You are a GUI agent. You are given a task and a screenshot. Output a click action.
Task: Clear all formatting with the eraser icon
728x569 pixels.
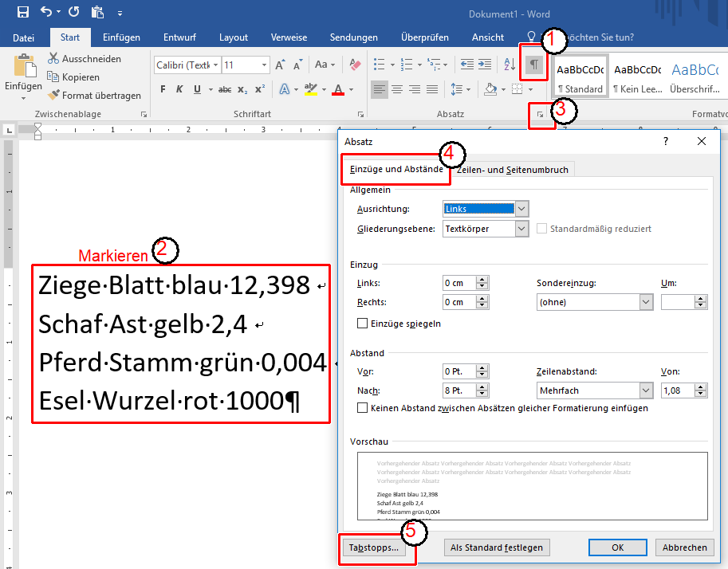(355, 65)
